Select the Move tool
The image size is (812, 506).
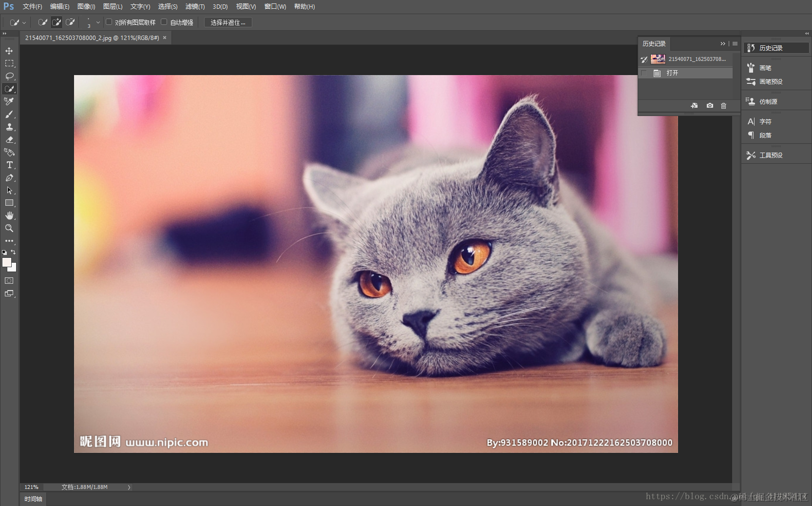[x=9, y=51]
